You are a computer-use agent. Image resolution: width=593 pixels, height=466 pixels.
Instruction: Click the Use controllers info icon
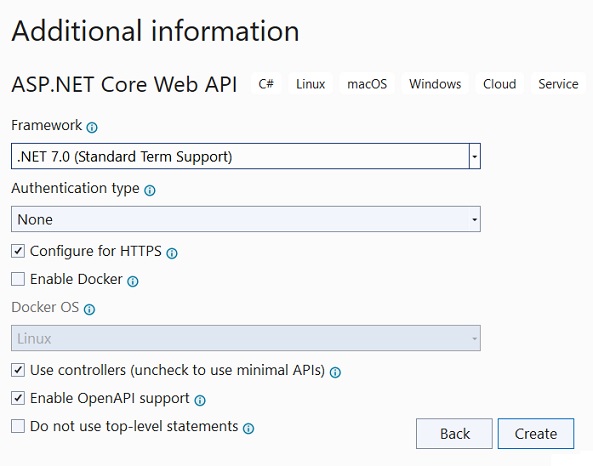click(335, 373)
